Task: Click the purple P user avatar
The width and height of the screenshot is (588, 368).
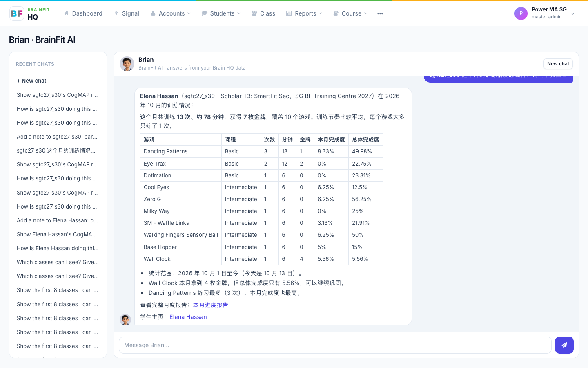Action: (521, 13)
